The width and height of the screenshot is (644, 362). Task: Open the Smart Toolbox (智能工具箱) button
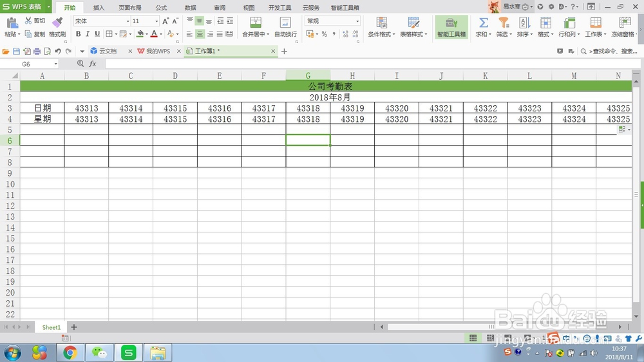click(451, 27)
